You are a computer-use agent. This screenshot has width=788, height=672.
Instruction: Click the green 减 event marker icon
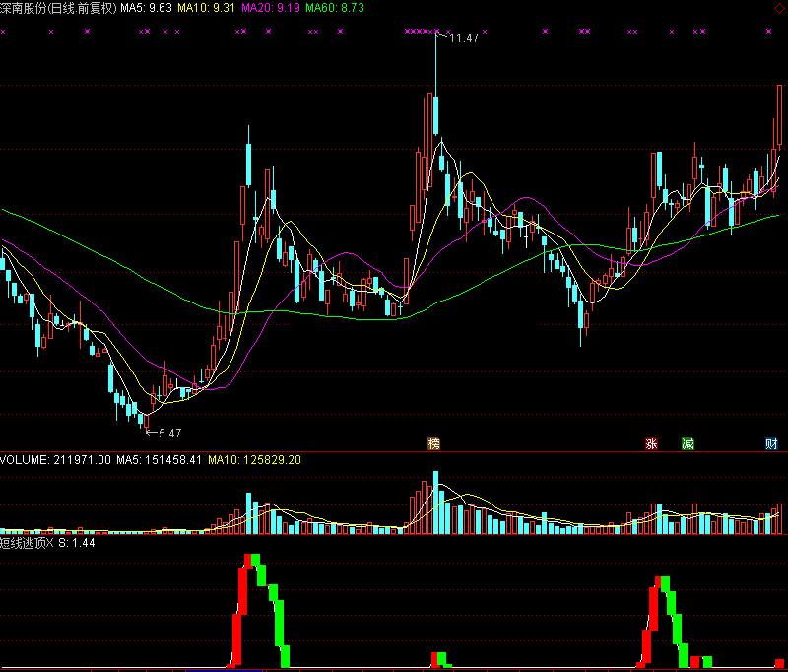point(688,443)
